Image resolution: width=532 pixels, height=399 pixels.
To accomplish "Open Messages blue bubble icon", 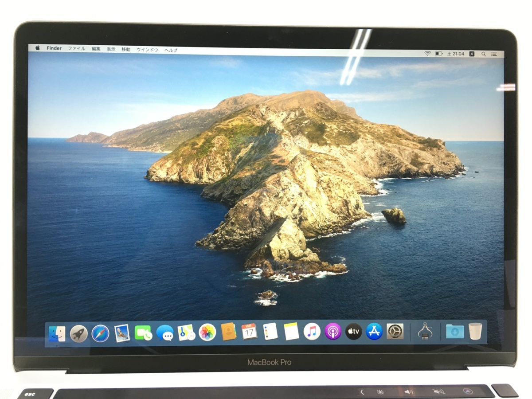I will click(x=165, y=332).
